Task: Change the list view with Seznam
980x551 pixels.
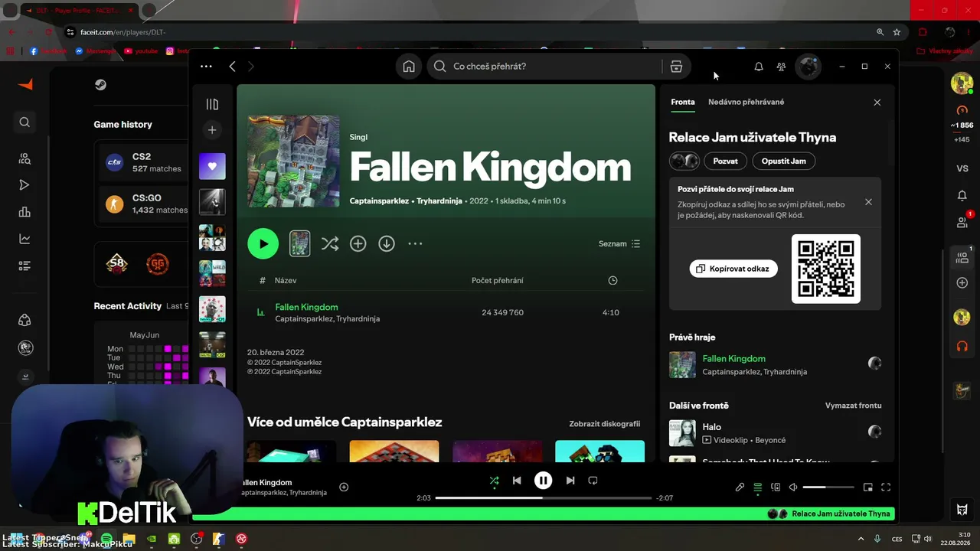Action: 619,243
